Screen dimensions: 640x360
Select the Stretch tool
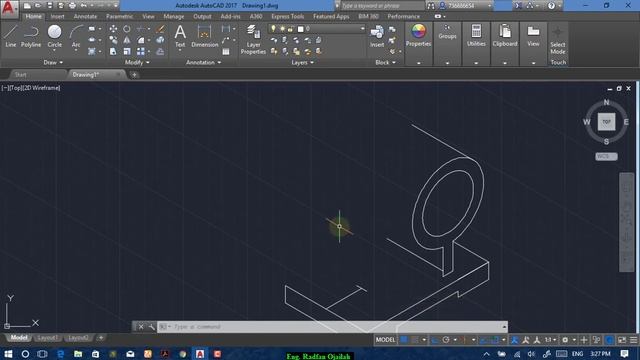[113, 51]
